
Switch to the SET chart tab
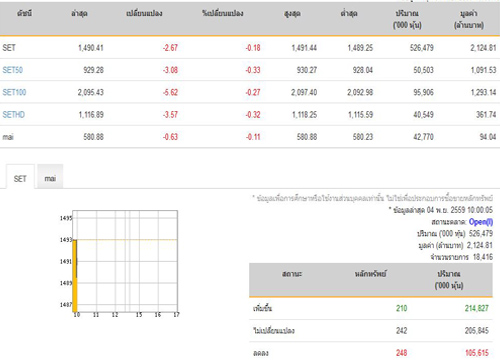click(20, 177)
